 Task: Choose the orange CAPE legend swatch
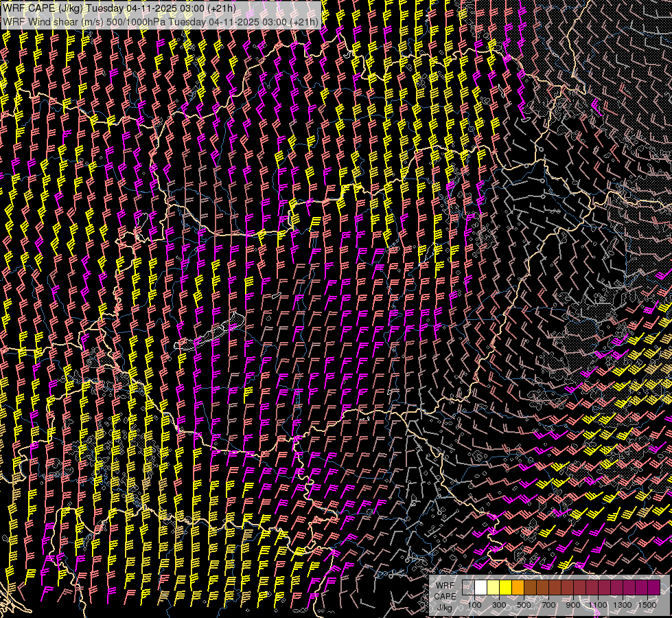(x=518, y=587)
